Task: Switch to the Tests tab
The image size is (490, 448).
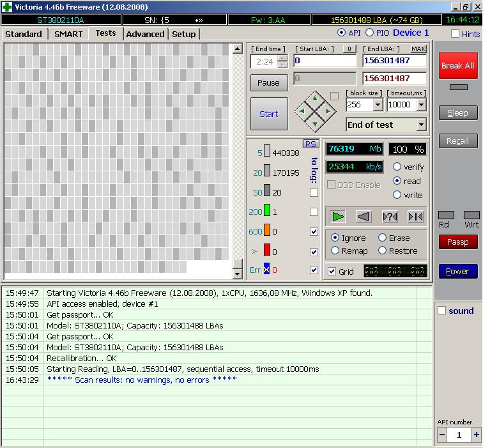Action: pos(105,33)
